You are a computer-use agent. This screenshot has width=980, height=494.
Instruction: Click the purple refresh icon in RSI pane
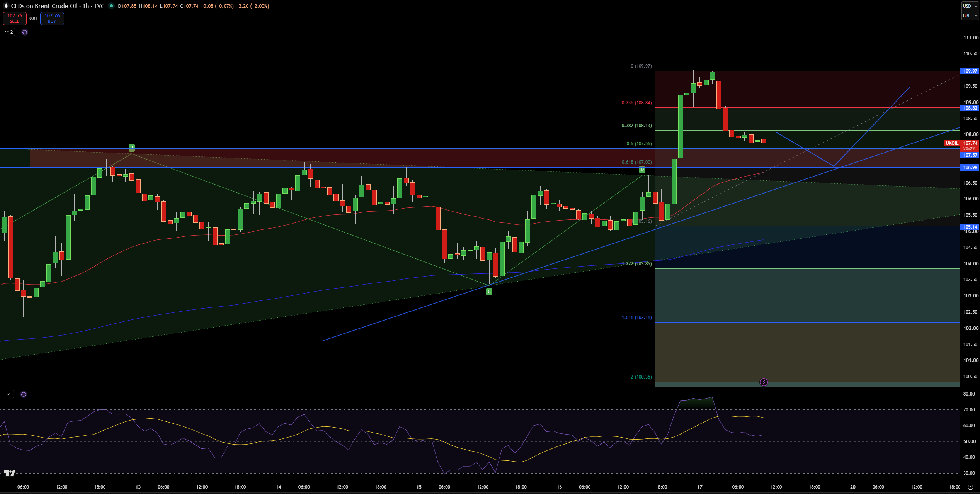(24, 394)
